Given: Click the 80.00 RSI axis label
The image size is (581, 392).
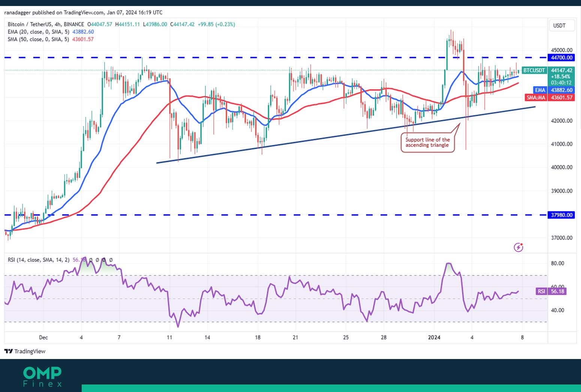Looking at the screenshot, I should tap(557, 263).
